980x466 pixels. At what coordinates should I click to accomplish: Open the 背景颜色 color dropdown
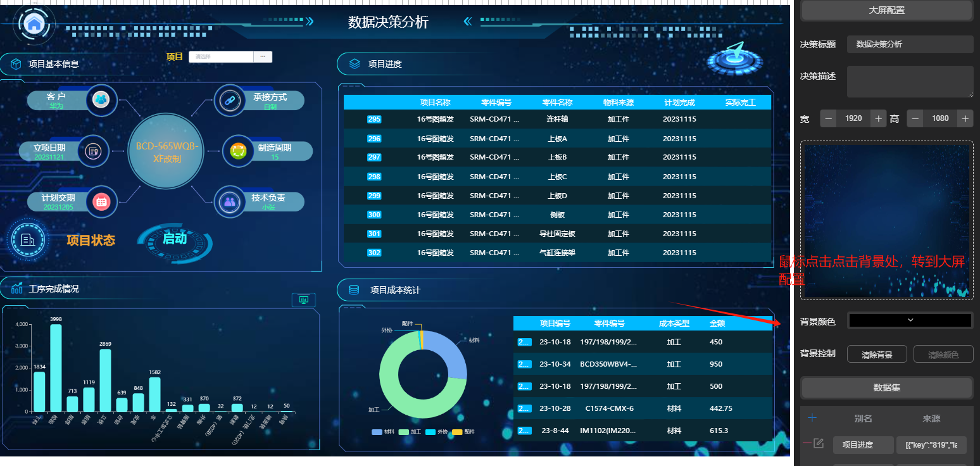910,320
